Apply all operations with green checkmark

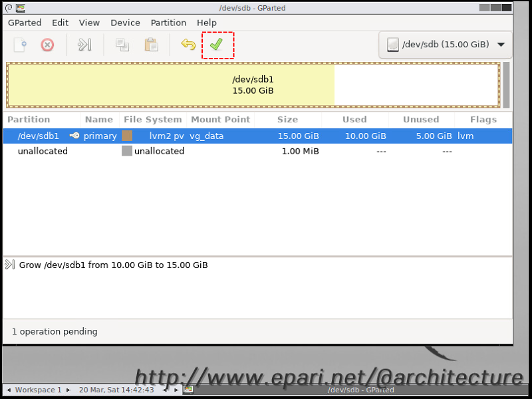[216, 45]
